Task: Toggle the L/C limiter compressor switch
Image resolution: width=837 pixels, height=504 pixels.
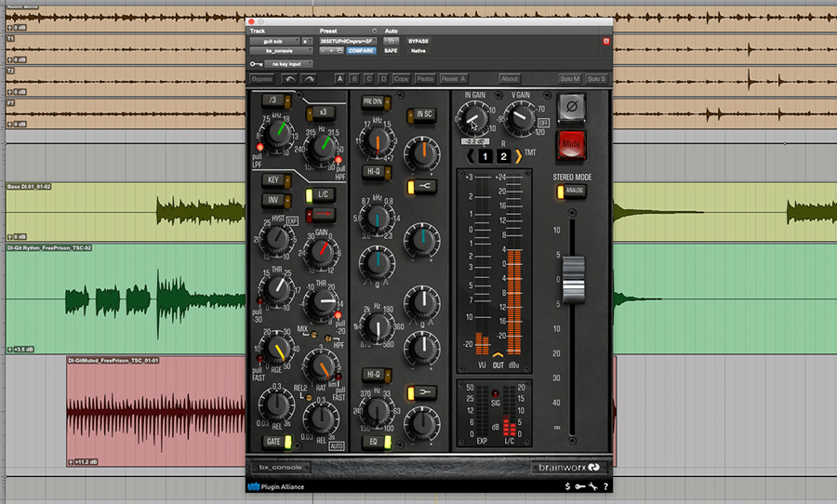Action: click(320, 195)
